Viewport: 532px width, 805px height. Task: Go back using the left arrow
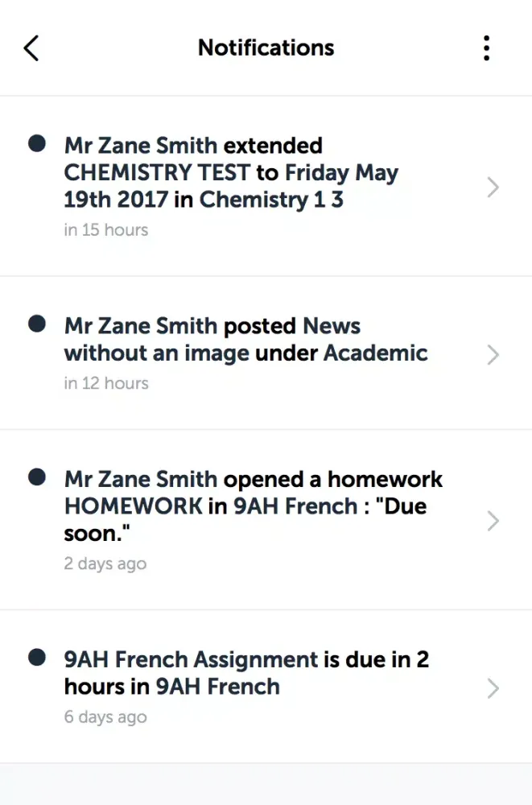pyautogui.click(x=31, y=48)
